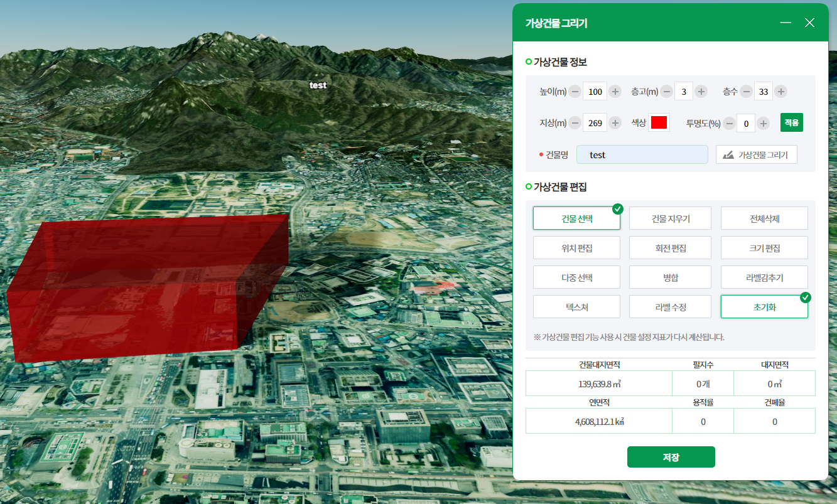Select the 회전 편집 option
Image resolution: width=837 pixels, height=504 pixels.
coord(670,248)
